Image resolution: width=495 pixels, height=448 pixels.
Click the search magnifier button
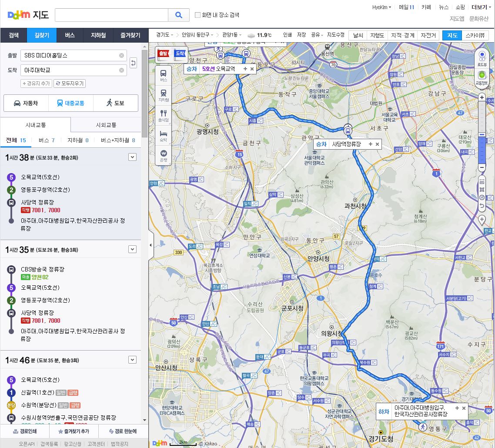click(179, 15)
